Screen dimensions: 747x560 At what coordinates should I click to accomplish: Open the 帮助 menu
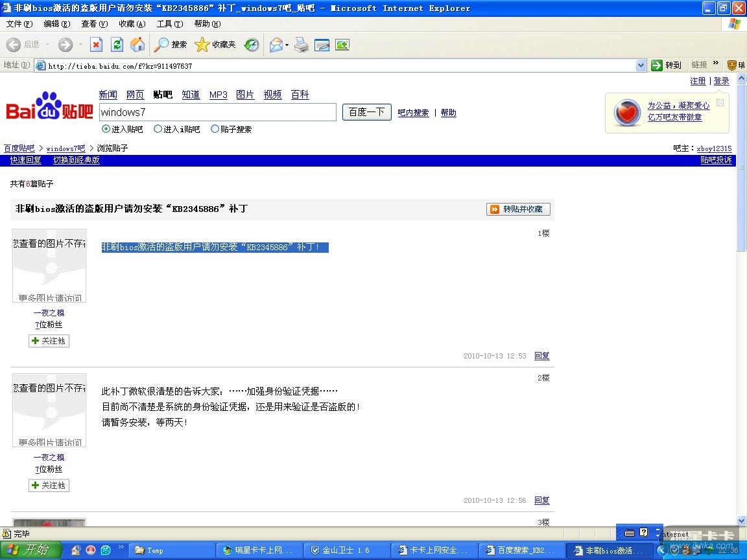[x=207, y=24]
